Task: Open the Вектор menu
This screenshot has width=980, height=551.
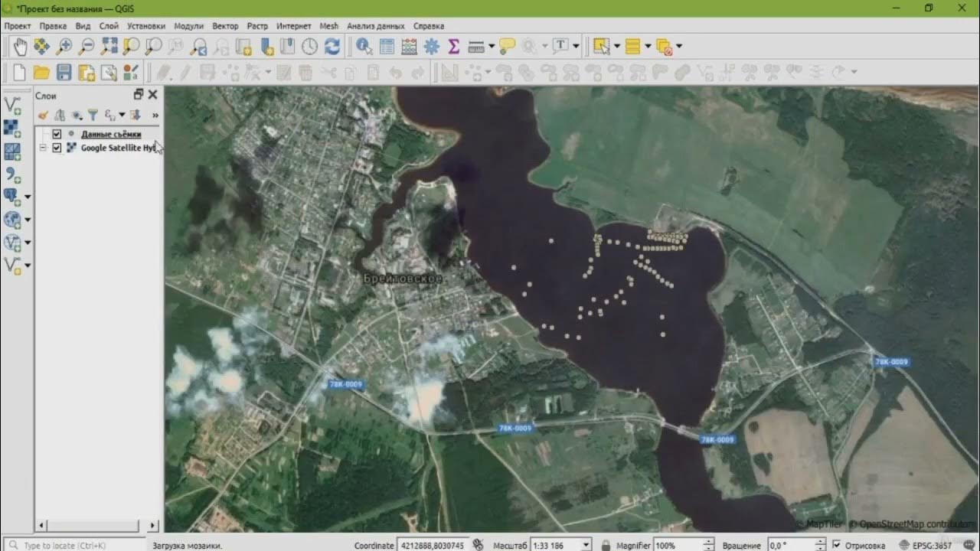Action: click(x=225, y=26)
